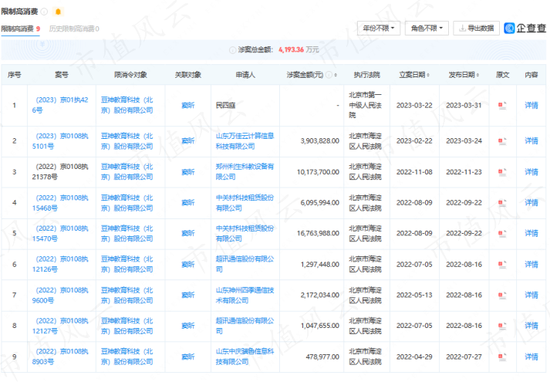Open the 年份不限 dropdown
The image size is (550, 382).
click(378, 28)
